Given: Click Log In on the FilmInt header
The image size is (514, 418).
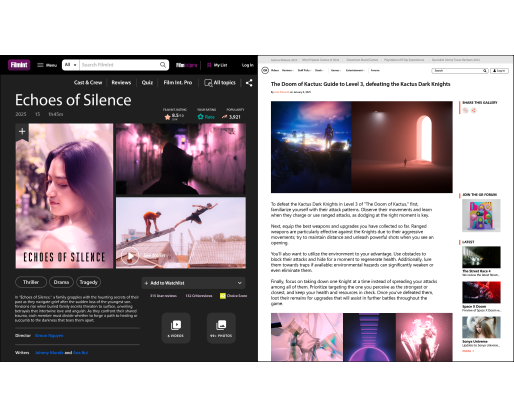Looking at the screenshot, I should pos(247,65).
